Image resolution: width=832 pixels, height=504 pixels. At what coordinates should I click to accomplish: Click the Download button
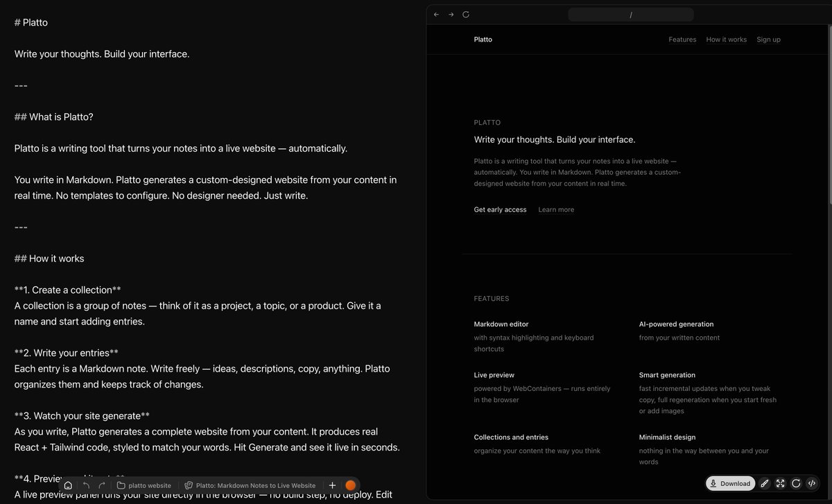tap(730, 483)
